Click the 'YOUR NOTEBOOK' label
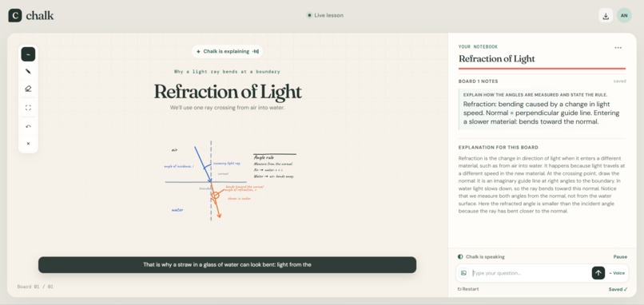Screen dimensions: 644x305 click(478, 47)
